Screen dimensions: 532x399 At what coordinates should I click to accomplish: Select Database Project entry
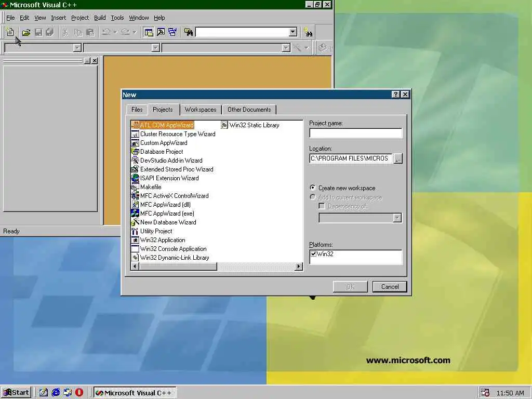point(157,152)
